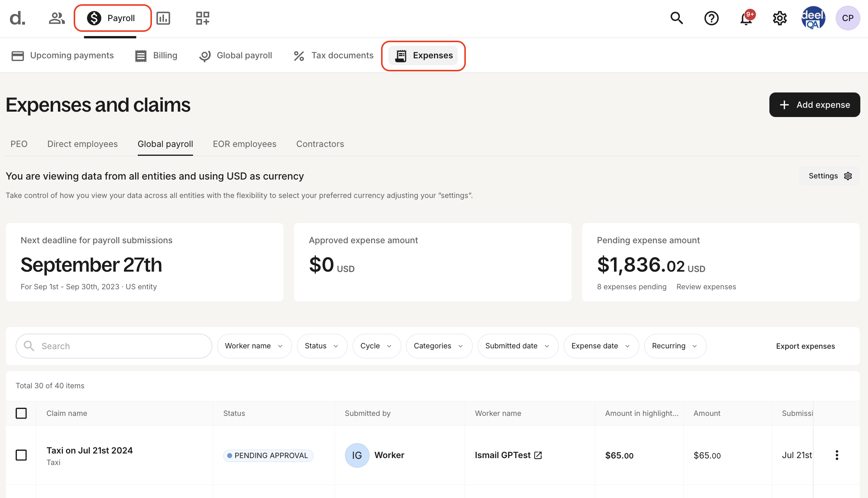868x498 pixels.
Task: Expand the Recurring filter dropdown
Action: coord(675,346)
